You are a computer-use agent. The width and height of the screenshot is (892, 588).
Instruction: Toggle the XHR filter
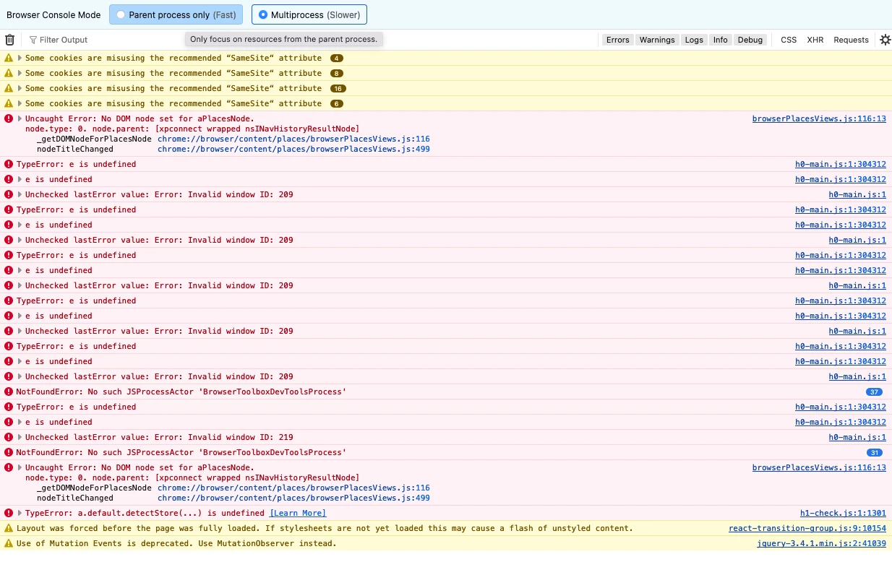pyautogui.click(x=815, y=40)
